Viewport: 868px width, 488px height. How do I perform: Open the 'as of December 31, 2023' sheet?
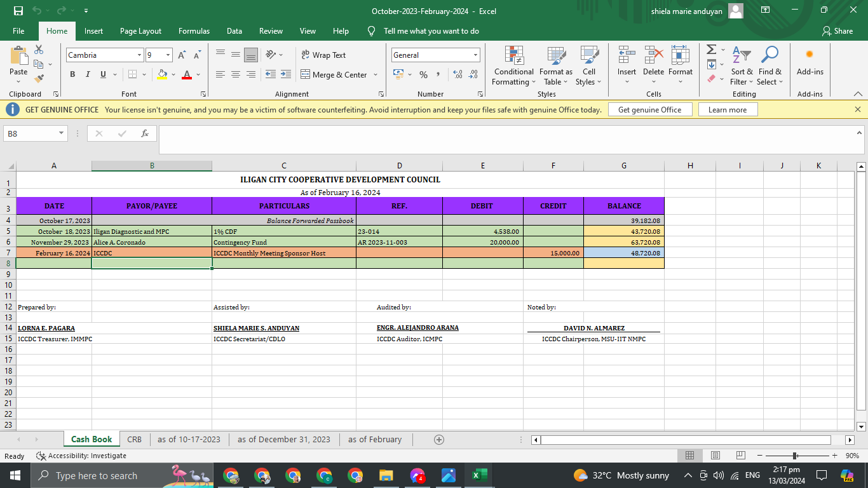point(284,440)
